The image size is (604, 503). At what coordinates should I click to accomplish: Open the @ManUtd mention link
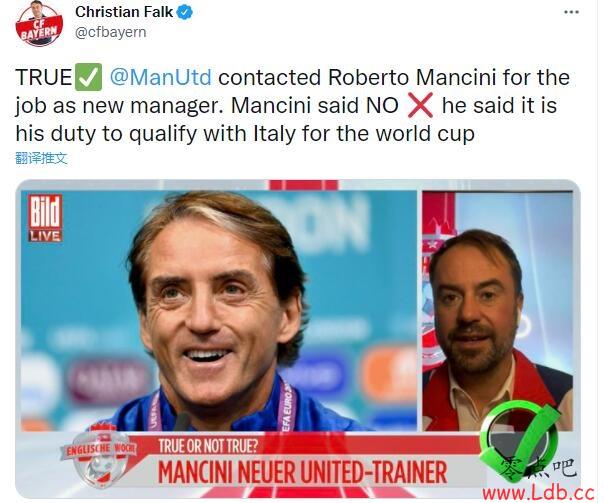(161, 77)
